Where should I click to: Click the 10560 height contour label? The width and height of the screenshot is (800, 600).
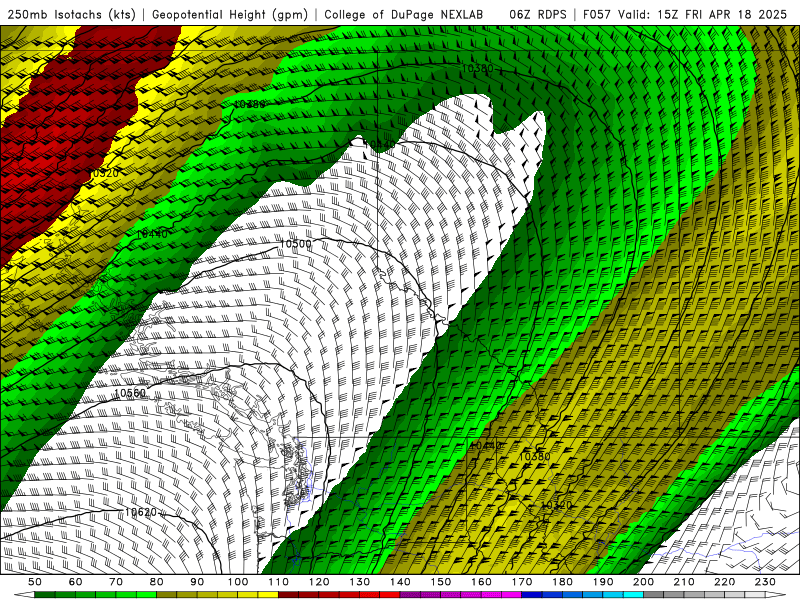(130, 393)
